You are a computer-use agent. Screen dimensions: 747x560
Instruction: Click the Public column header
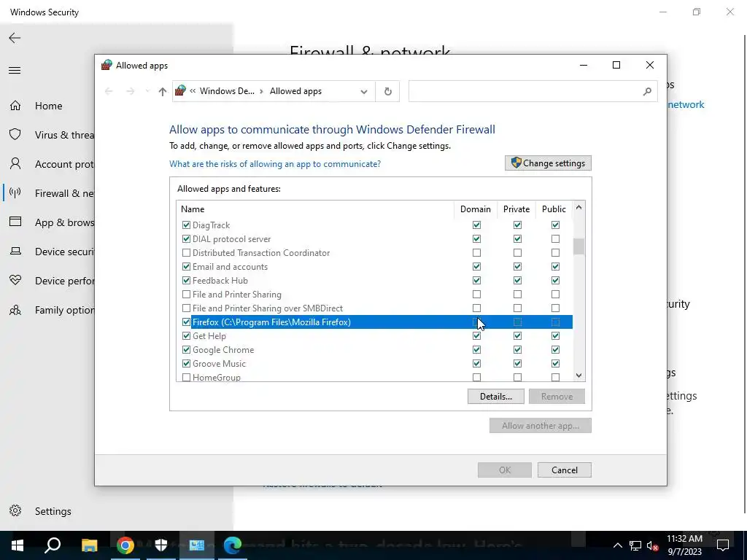554,209
